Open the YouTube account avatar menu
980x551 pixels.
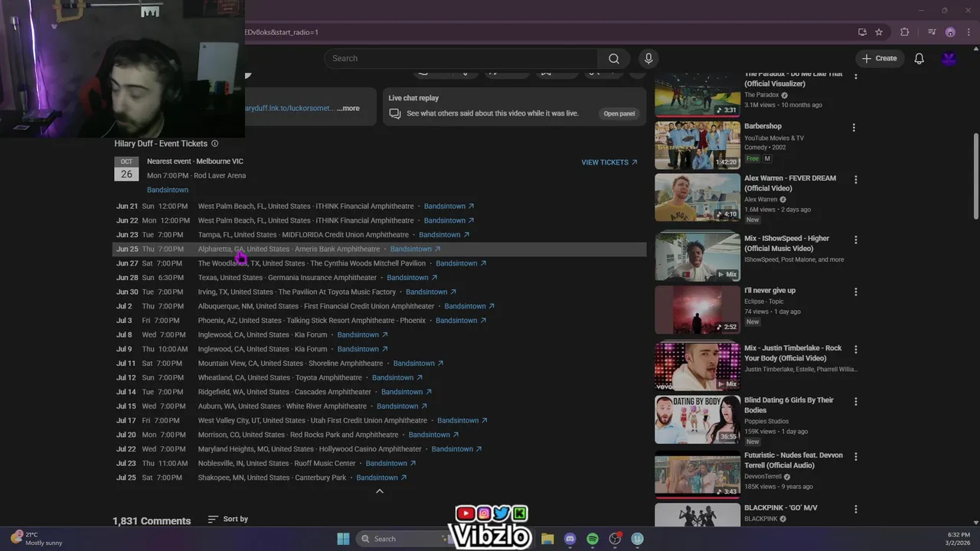point(949,58)
